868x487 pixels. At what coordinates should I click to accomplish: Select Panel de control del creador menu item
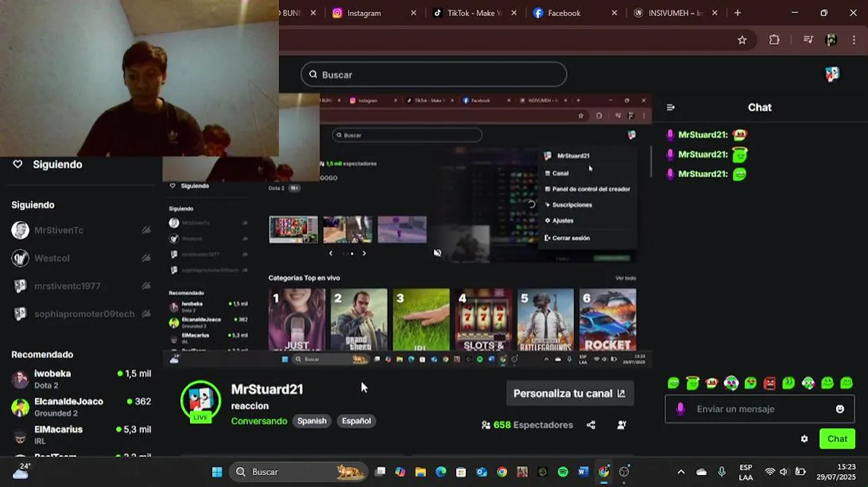587,189
